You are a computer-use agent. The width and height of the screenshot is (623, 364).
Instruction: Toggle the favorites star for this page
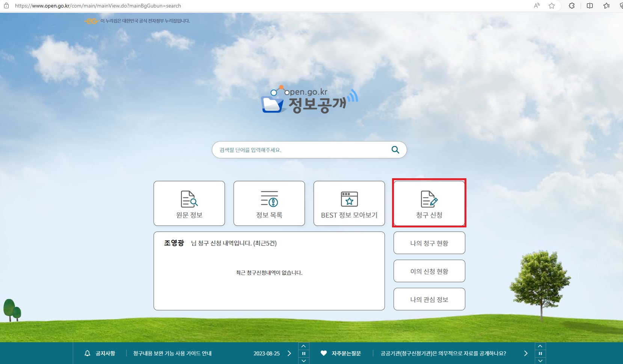tap(552, 6)
